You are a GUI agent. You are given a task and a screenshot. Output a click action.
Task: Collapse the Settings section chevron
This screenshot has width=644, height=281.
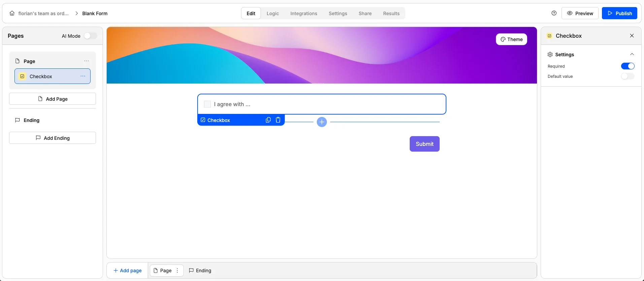[x=632, y=54]
